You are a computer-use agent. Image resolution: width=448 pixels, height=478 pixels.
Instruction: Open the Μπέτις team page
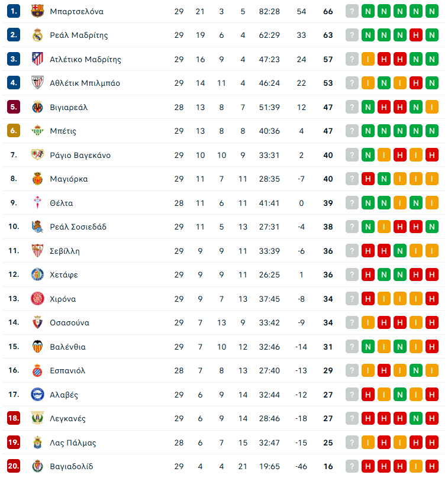coord(63,131)
